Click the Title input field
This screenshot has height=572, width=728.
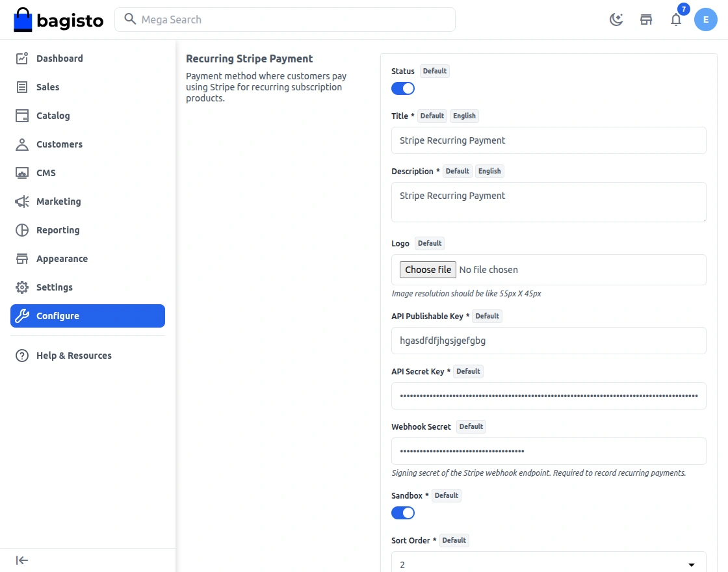[549, 140]
